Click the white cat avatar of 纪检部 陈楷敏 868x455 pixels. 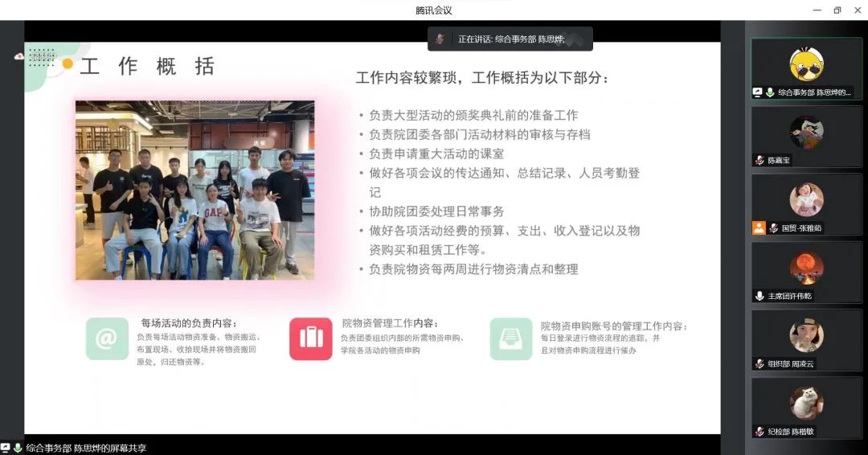(x=806, y=402)
